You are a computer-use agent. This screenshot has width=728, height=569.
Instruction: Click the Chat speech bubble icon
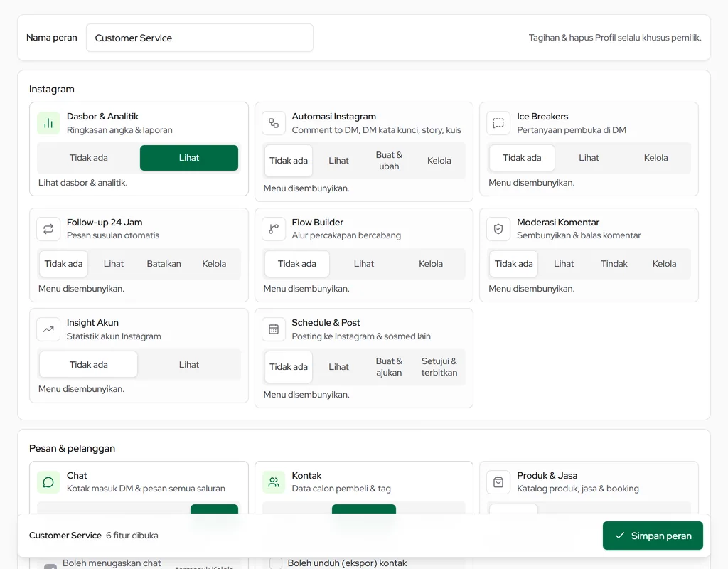[48, 482]
